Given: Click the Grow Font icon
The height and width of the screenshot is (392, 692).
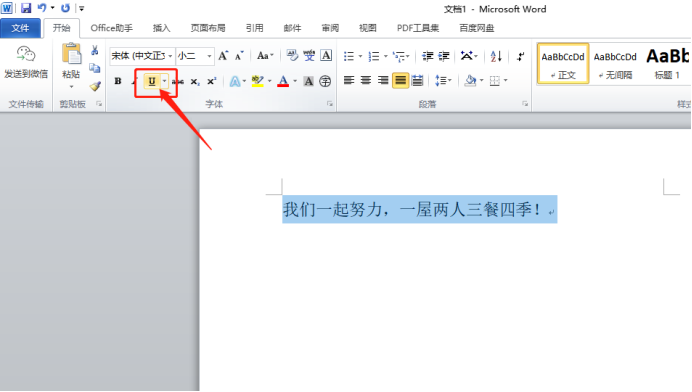Looking at the screenshot, I should click(x=223, y=56).
